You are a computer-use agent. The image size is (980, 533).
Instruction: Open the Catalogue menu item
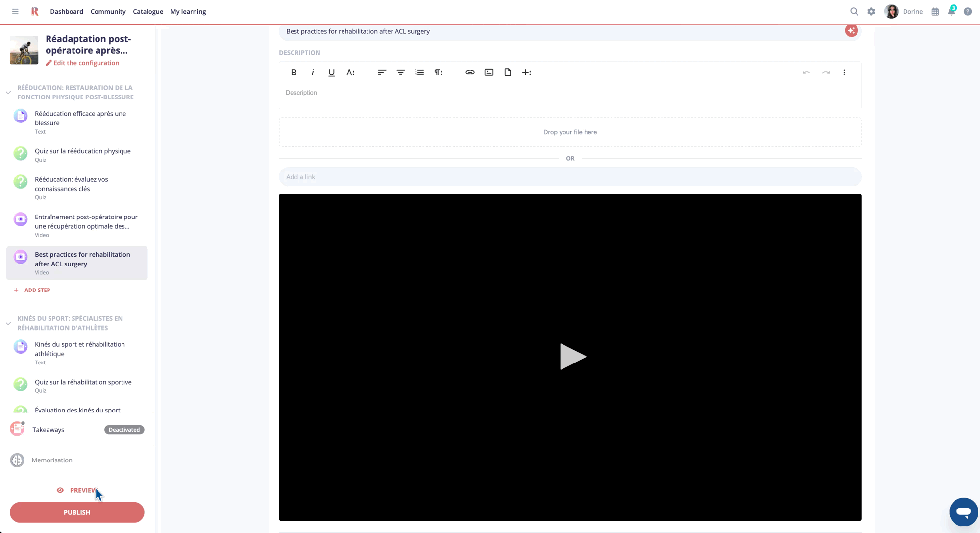[147, 11]
